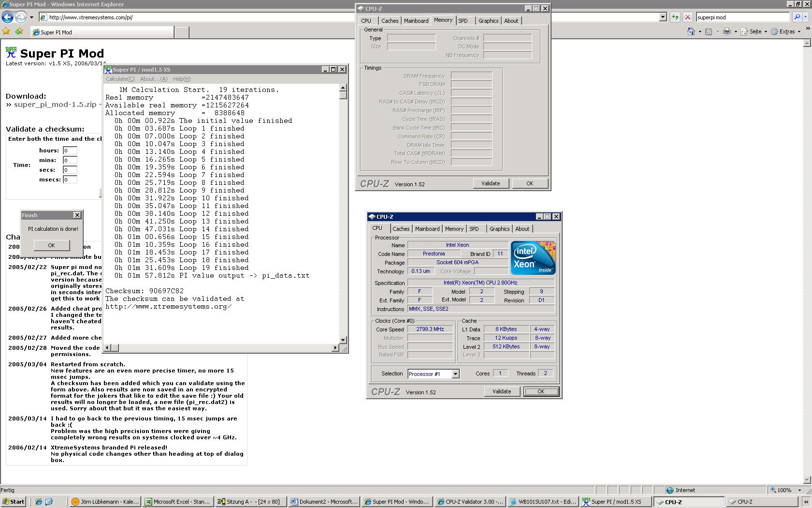Open the Favorites Center star icon
Image resolution: width=812 pixels, height=508 pixels.
[6, 31]
